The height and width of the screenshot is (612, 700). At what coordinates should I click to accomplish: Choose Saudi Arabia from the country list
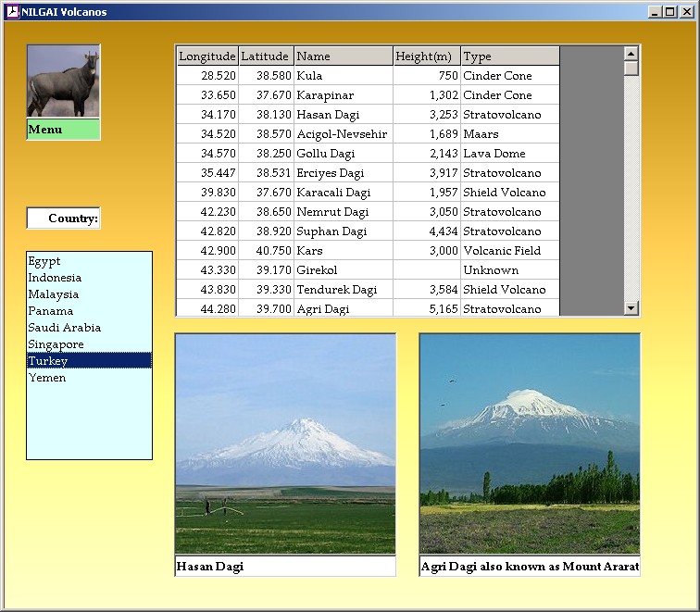click(x=64, y=328)
